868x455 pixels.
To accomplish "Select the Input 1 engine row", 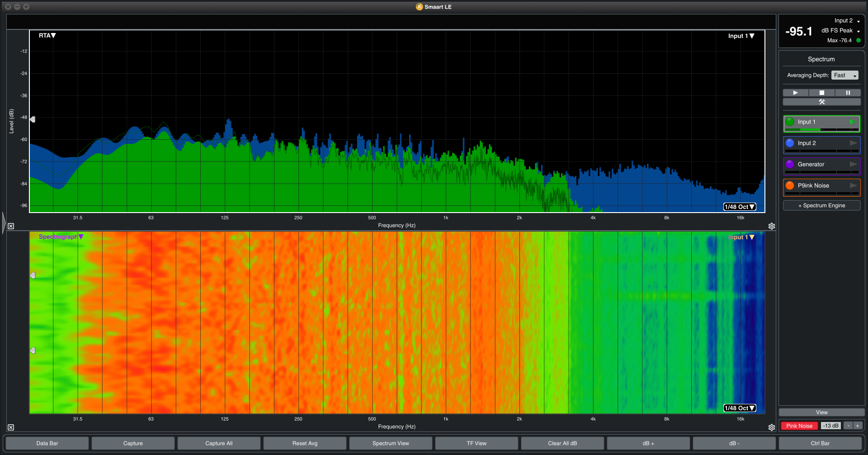I will 821,123.
